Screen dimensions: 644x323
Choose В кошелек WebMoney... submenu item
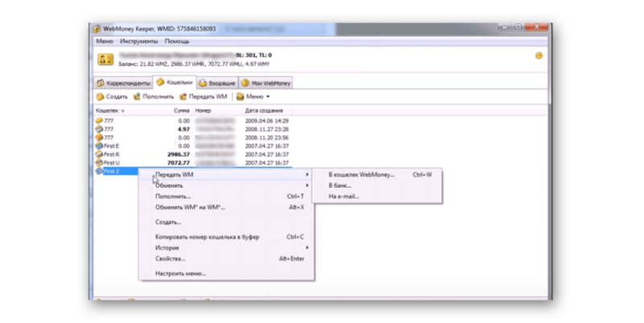click(x=377, y=175)
